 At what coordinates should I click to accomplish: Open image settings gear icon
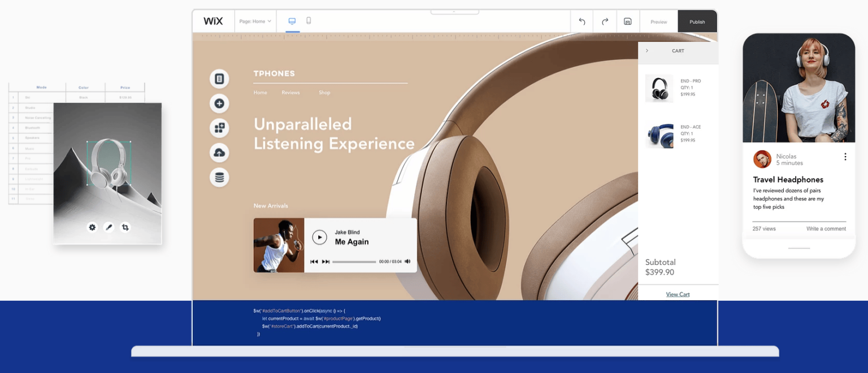92,227
